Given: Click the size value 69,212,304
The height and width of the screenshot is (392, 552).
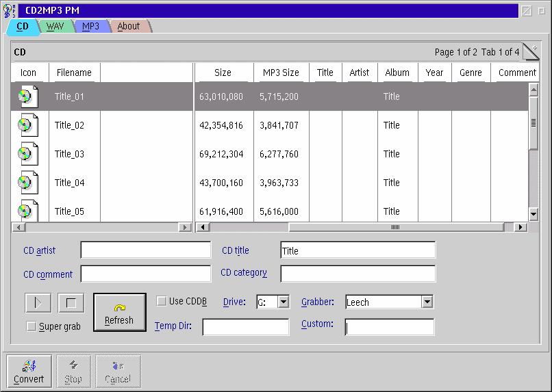Looking at the screenshot, I should coord(221,154).
